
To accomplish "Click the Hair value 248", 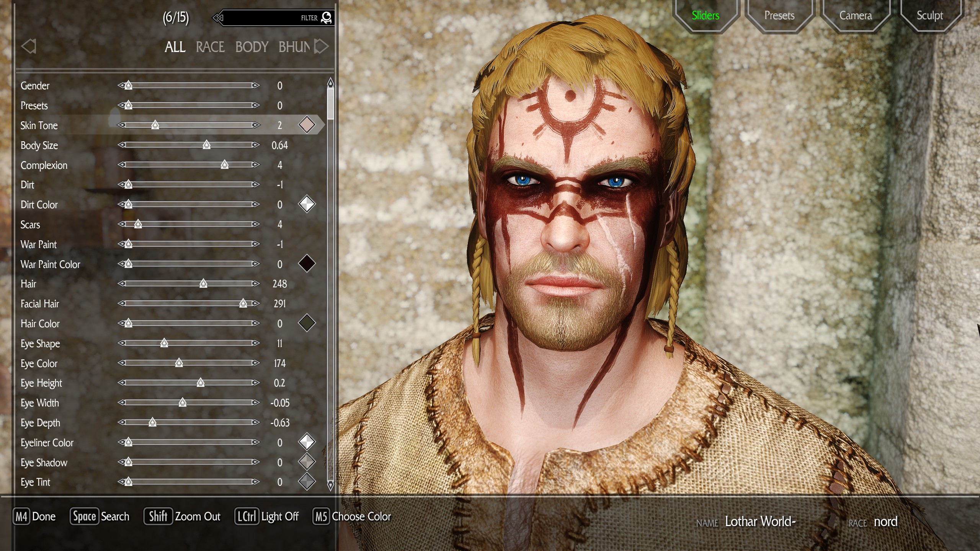I will [x=280, y=284].
